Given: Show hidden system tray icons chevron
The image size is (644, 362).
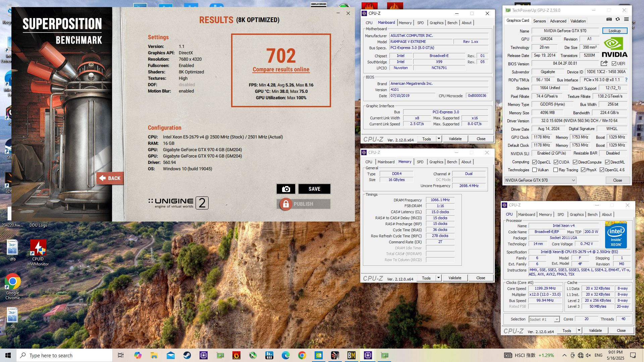Looking at the screenshot, I should 564,355.
